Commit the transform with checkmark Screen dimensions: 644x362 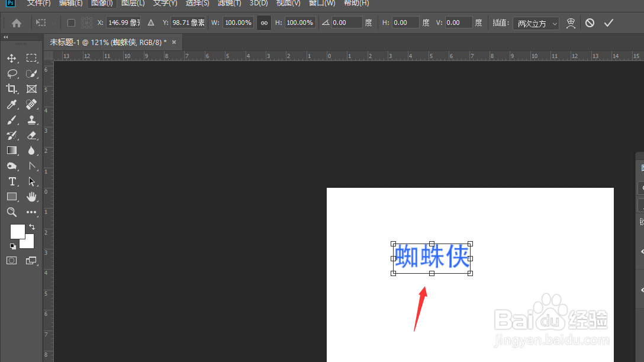[x=608, y=23]
